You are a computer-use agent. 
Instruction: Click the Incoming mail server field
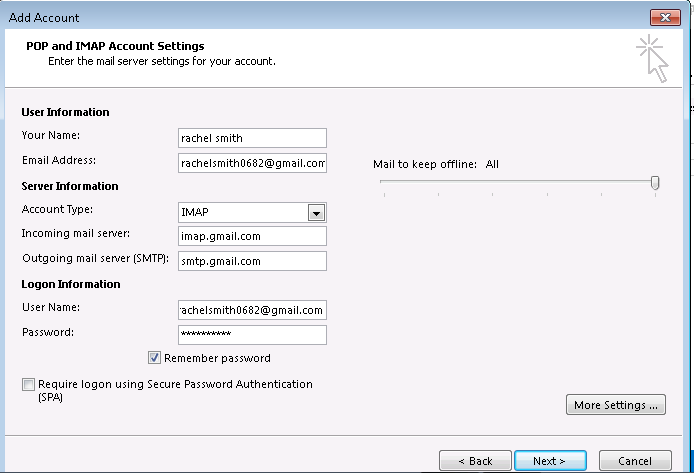pyautogui.click(x=252, y=236)
